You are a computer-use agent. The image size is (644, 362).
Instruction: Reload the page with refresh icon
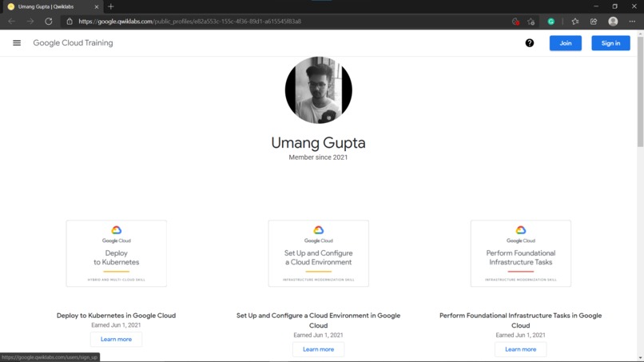click(49, 22)
